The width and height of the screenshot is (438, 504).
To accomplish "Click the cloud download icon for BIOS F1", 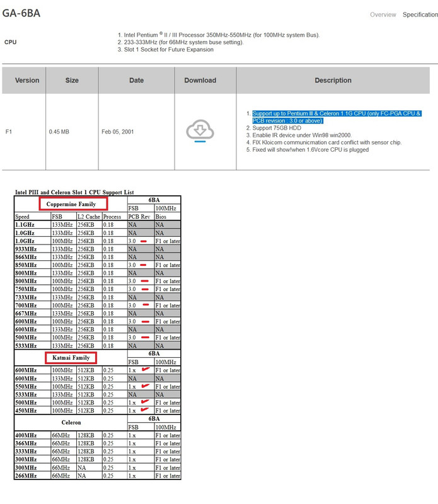I will [x=200, y=130].
